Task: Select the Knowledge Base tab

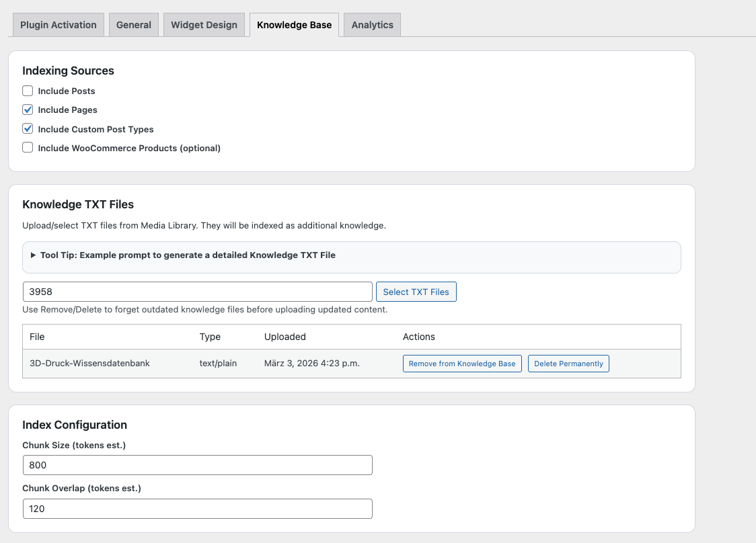Action: click(294, 25)
